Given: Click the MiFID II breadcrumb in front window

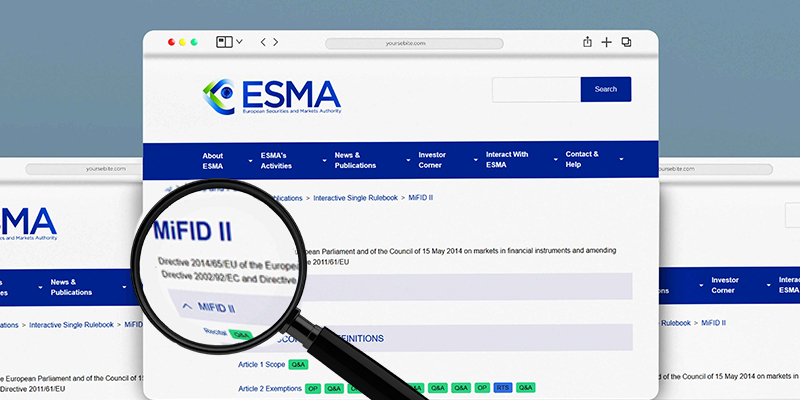Looking at the screenshot, I should tap(420, 197).
